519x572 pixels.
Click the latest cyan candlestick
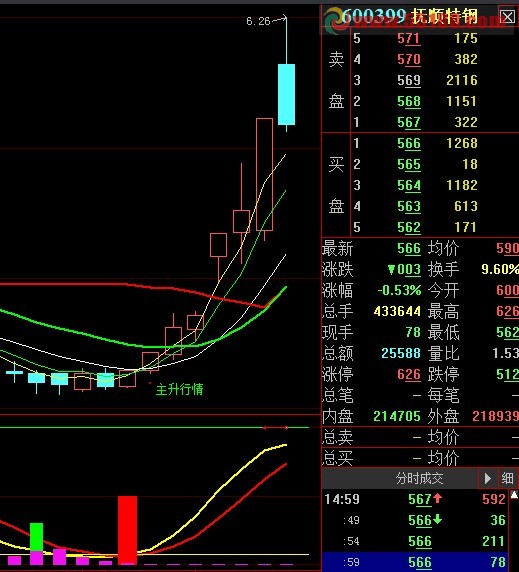(x=286, y=94)
